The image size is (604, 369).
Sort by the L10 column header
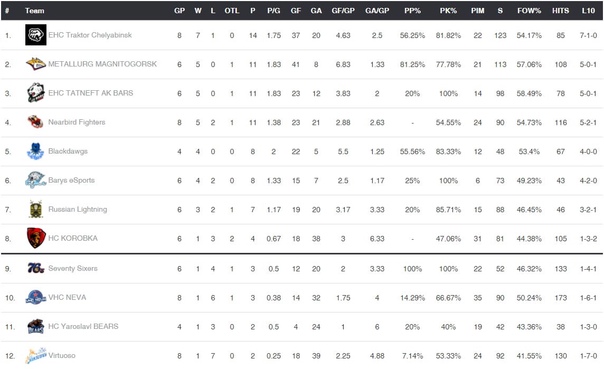pyautogui.click(x=588, y=11)
